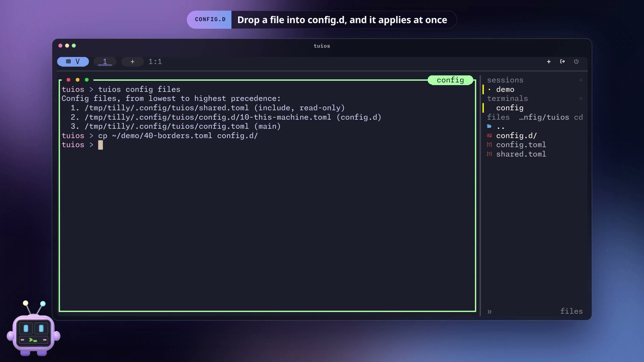
Task: Close the config pane with red dot
Action: pos(68,80)
